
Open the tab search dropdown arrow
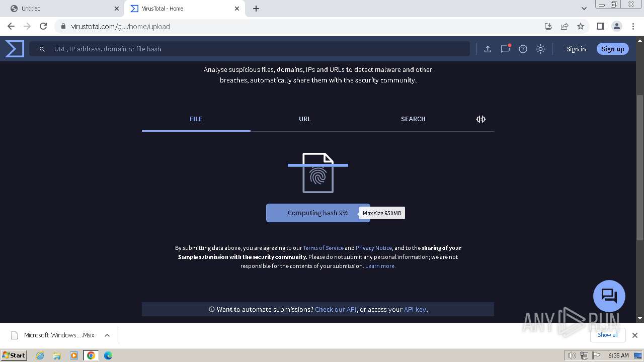(584, 9)
